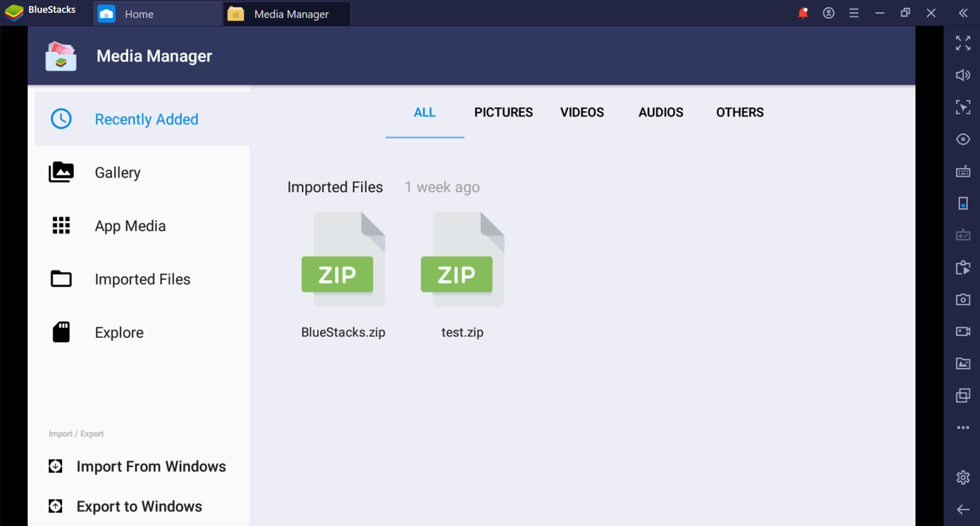
Task: Collapse the side toolbar with double chevron
Action: (963, 13)
